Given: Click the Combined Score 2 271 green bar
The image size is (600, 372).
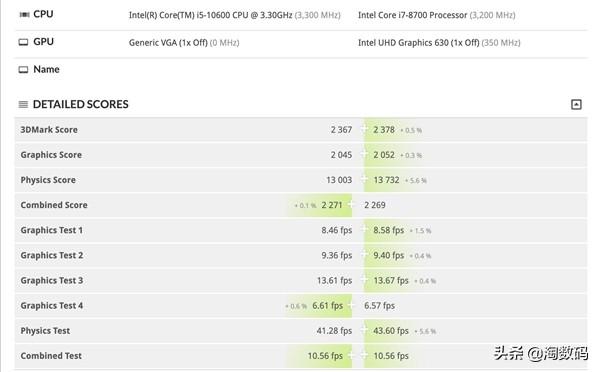Looking at the screenshot, I should coord(321,205).
